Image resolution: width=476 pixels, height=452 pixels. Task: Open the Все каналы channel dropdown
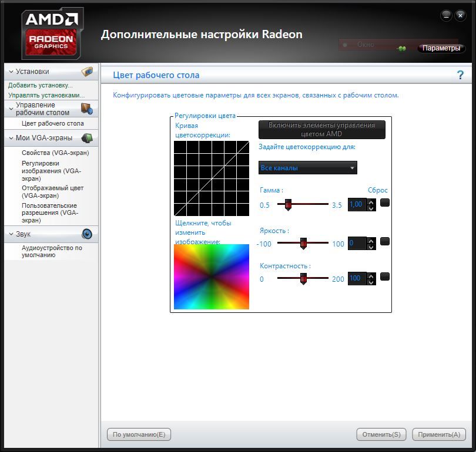[x=308, y=168]
